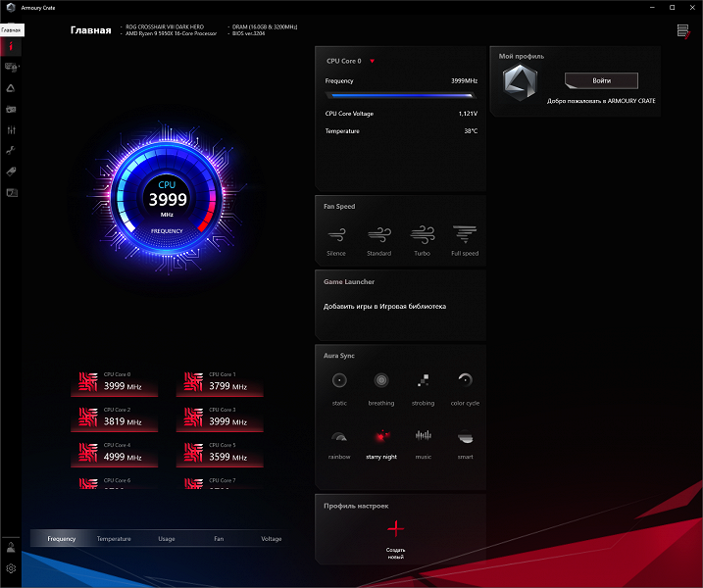Click ROG CROSSHAIR VIII DARK HERO text
Viewport: 703px width, 588px height.
pos(165,26)
